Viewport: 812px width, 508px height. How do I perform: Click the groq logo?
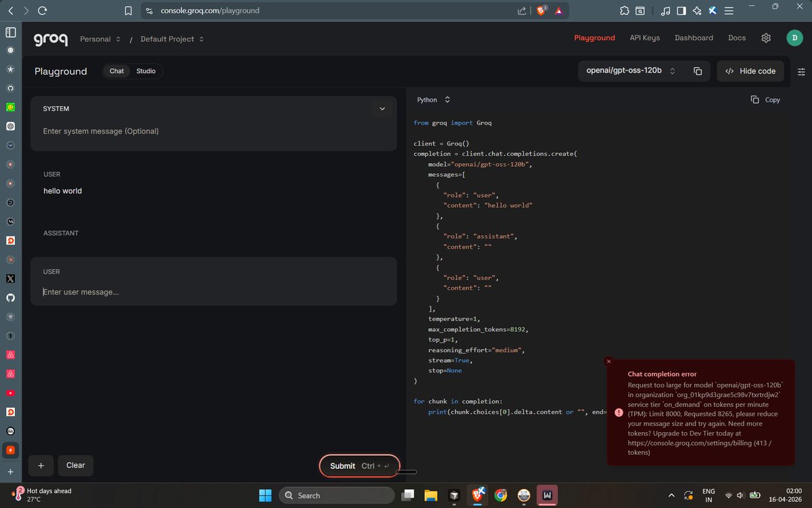click(51, 39)
